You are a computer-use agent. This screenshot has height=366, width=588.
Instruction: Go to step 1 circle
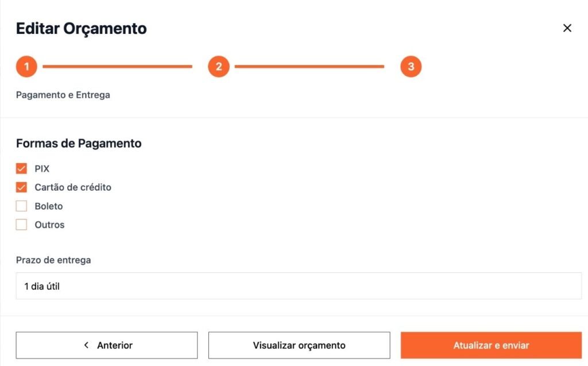(26, 67)
